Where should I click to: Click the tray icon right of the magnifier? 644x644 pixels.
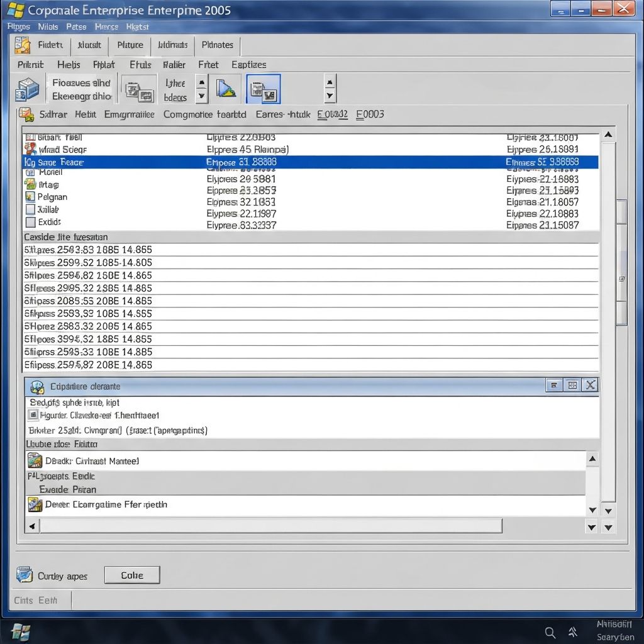click(574, 631)
